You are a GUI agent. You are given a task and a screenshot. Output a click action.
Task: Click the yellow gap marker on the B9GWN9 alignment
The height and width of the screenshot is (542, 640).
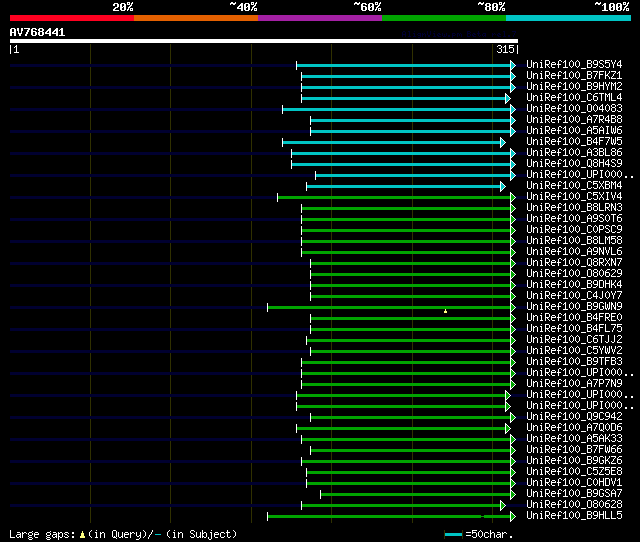[445, 311]
